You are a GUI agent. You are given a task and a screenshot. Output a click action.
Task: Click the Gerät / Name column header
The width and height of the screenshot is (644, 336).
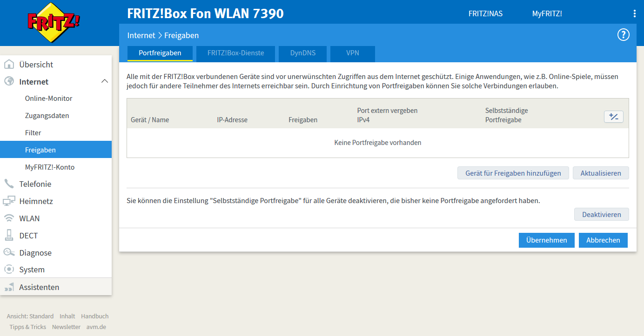150,120
